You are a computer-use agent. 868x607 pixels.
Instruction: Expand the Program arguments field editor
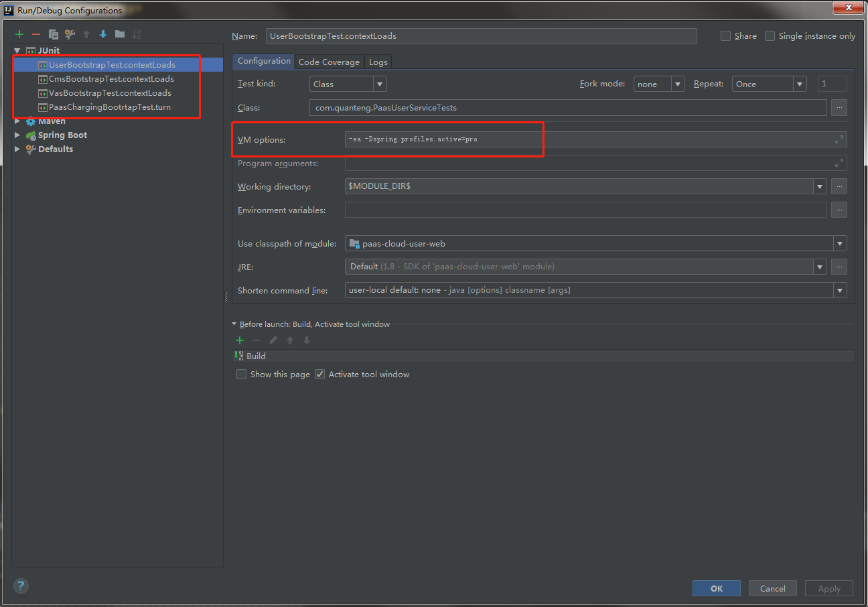click(x=839, y=163)
